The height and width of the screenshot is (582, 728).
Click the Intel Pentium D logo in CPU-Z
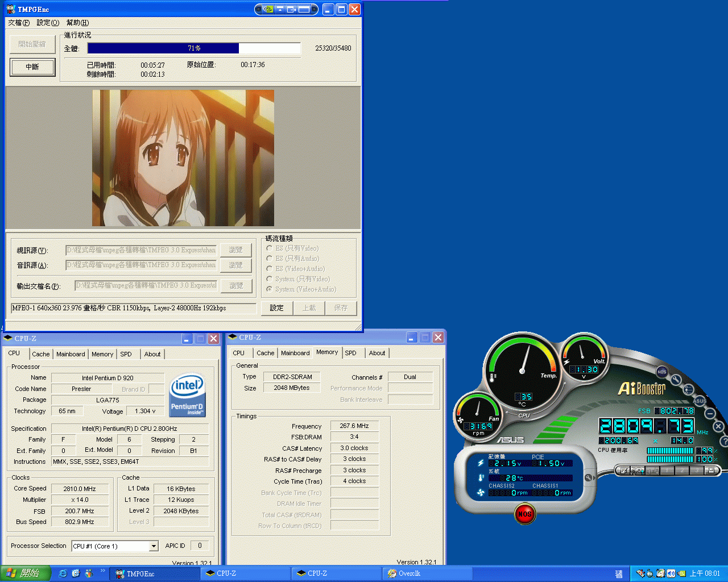(187, 395)
